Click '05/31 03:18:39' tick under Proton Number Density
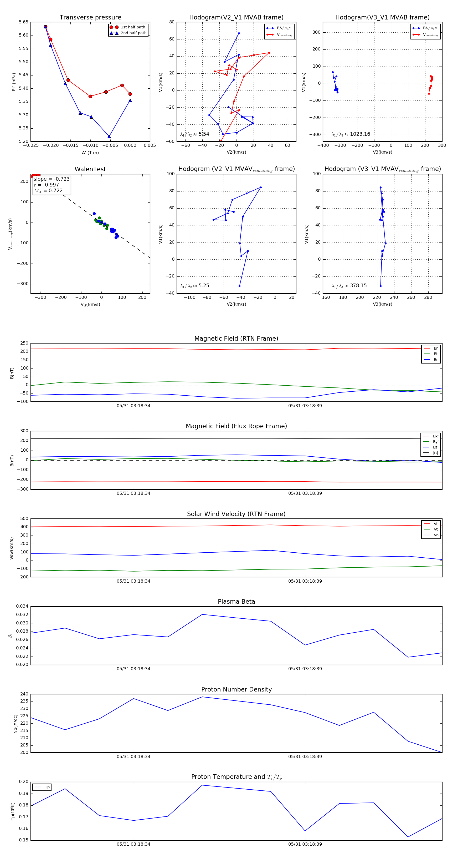The image size is (473, 868). tap(305, 756)
